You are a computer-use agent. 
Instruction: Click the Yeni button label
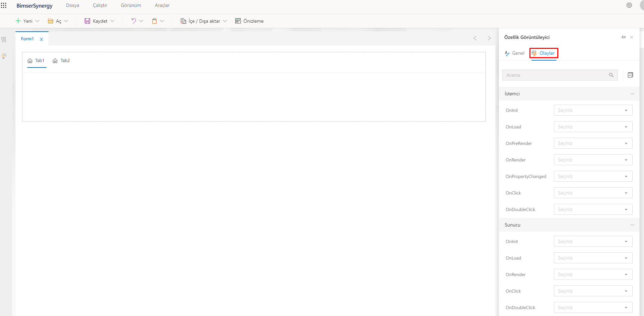click(x=28, y=21)
